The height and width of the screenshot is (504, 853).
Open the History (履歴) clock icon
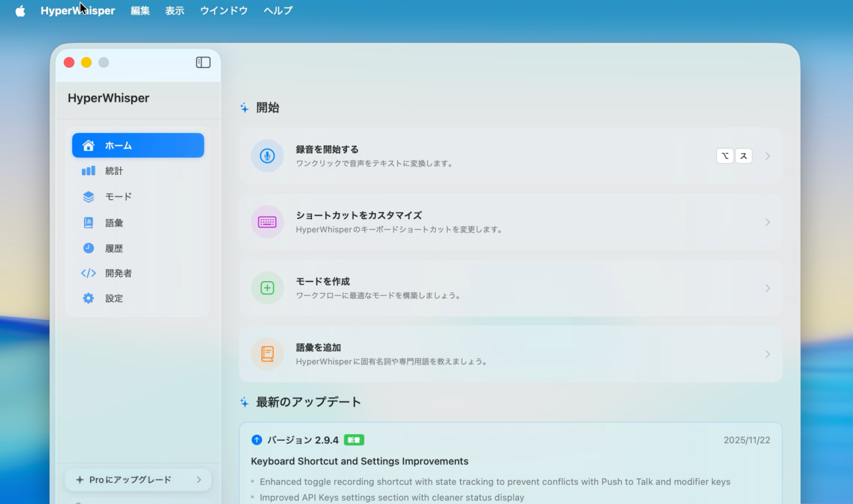point(89,248)
